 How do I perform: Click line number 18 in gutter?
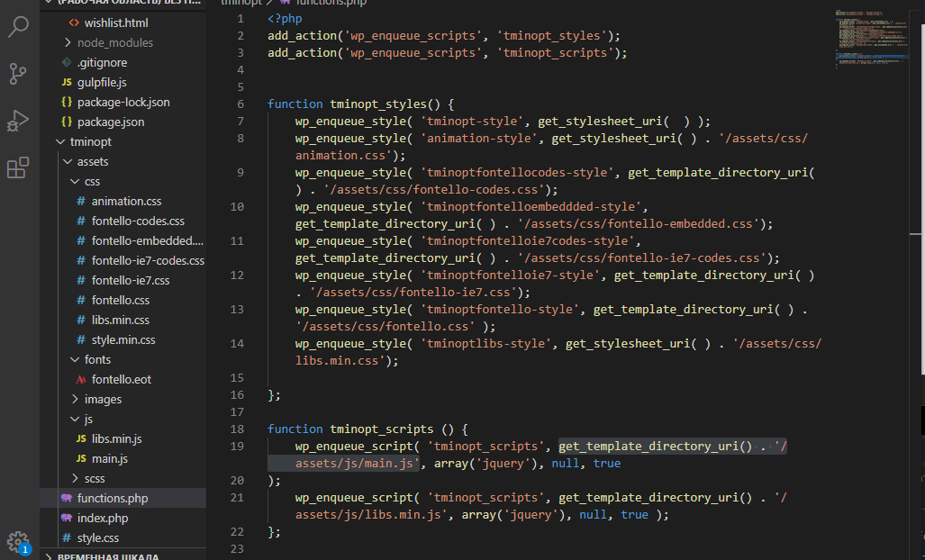click(237, 429)
